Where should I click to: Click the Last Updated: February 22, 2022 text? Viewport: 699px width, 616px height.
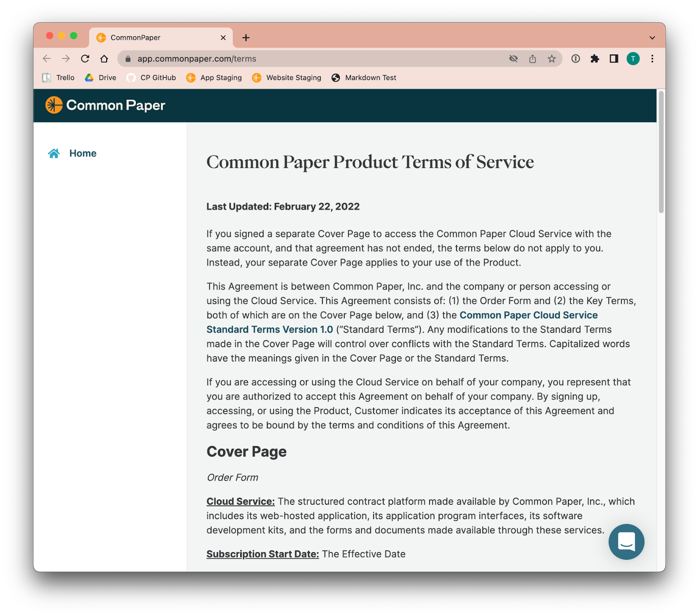[x=283, y=206]
